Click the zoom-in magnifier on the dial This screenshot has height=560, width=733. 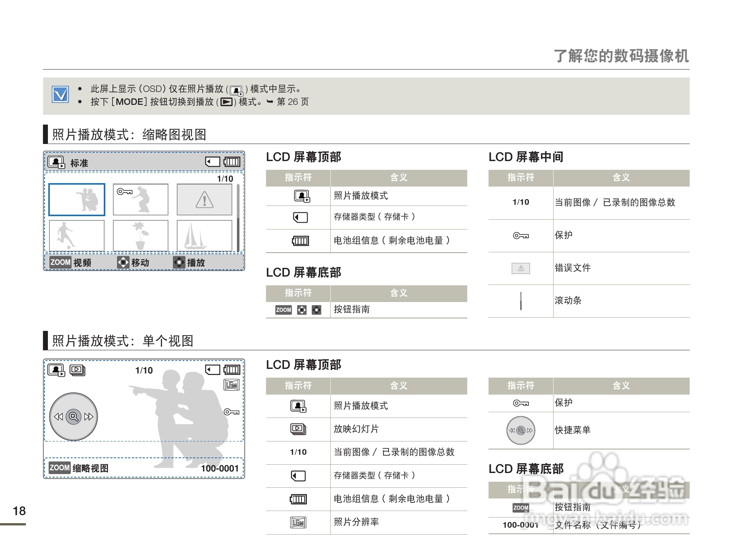tap(73, 417)
